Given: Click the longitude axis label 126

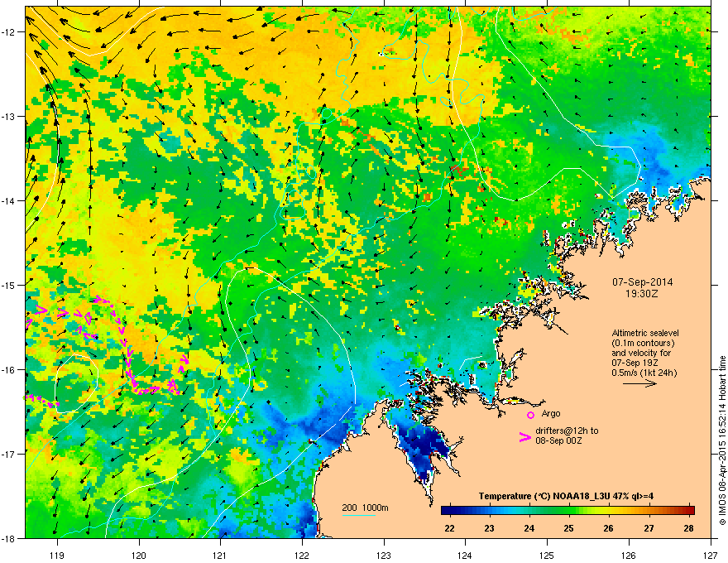Looking at the screenshot, I should coord(629,555).
